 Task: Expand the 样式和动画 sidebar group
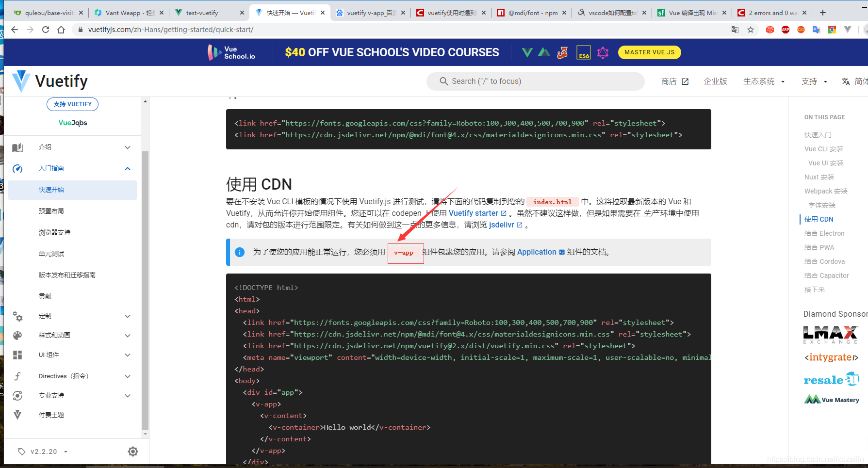point(128,336)
